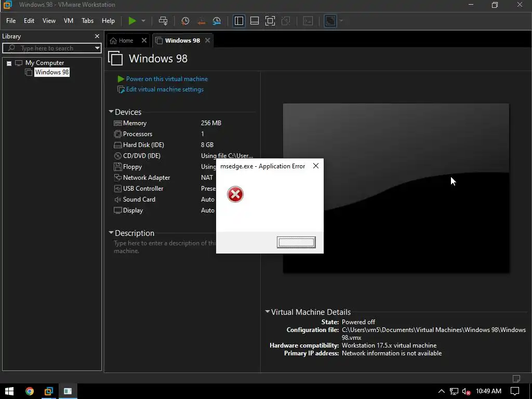The image size is (532, 399).
Task: Toggle the thumbnail bar view icon
Action: pos(255,21)
